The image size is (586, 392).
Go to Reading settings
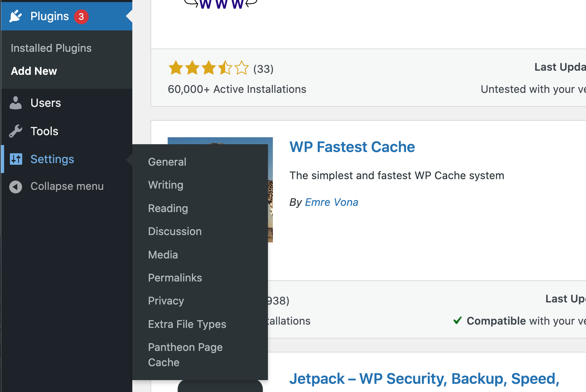point(168,208)
